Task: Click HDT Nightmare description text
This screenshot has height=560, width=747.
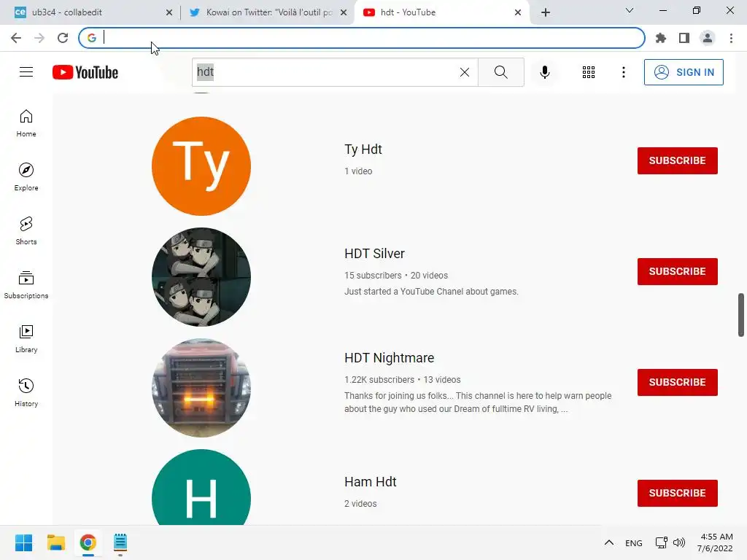Action: coord(478,402)
